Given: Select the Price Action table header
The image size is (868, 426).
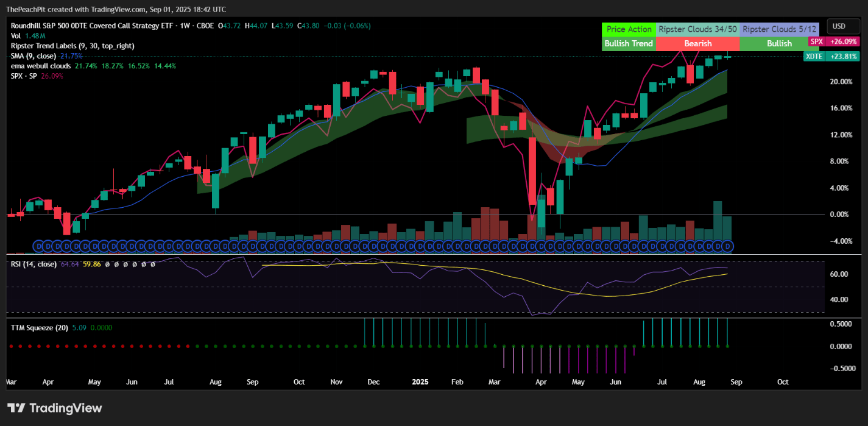Looking at the screenshot, I should (629, 29).
